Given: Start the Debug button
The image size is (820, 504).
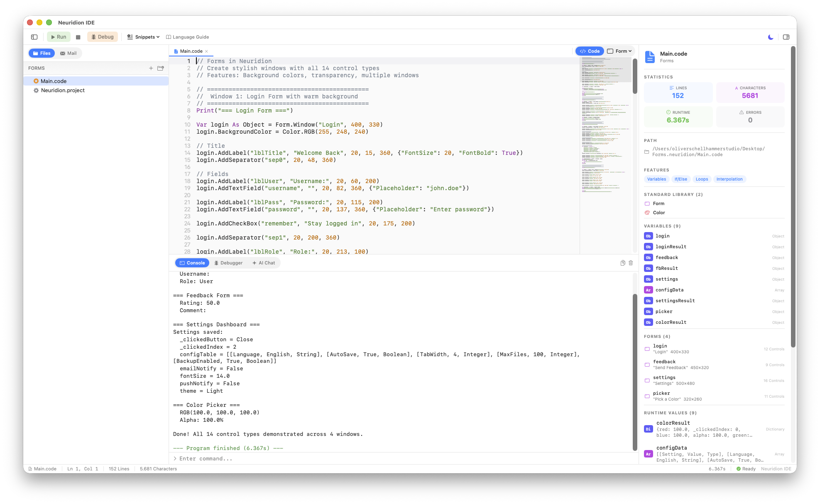Looking at the screenshot, I should point(102,37).
